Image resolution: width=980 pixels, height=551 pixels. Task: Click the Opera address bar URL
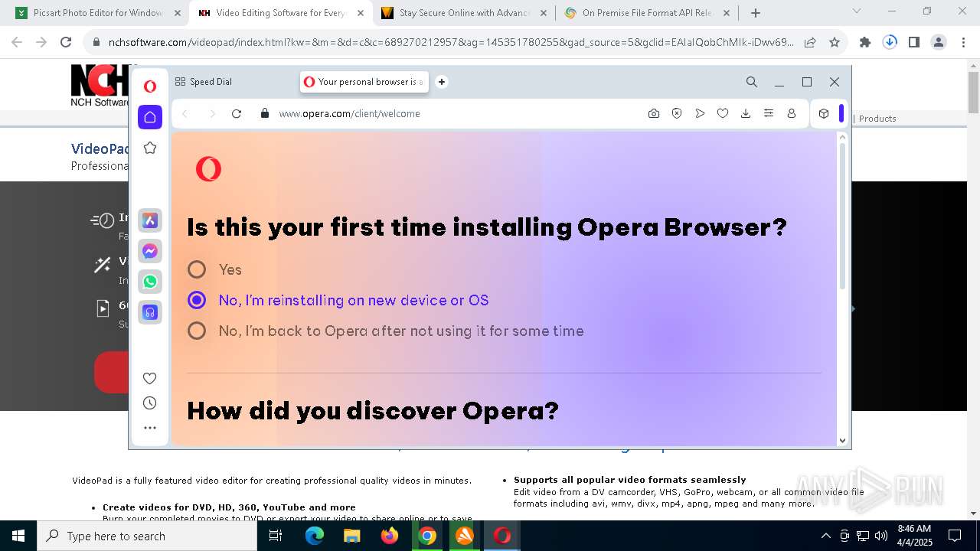(x=349, y=113)
